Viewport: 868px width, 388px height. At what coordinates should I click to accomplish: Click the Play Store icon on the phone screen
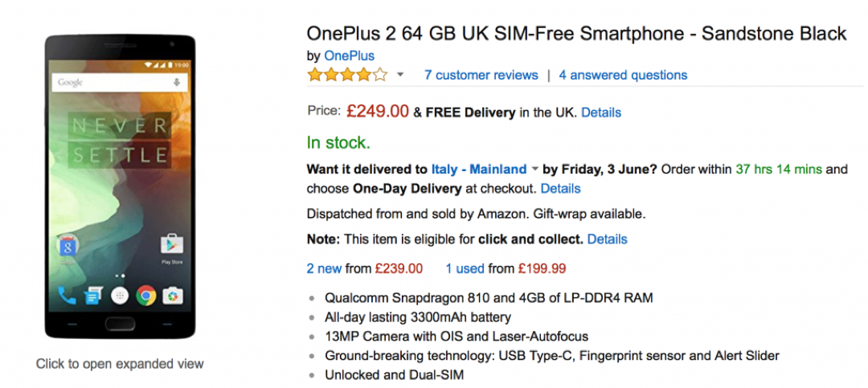pos(171,245)
